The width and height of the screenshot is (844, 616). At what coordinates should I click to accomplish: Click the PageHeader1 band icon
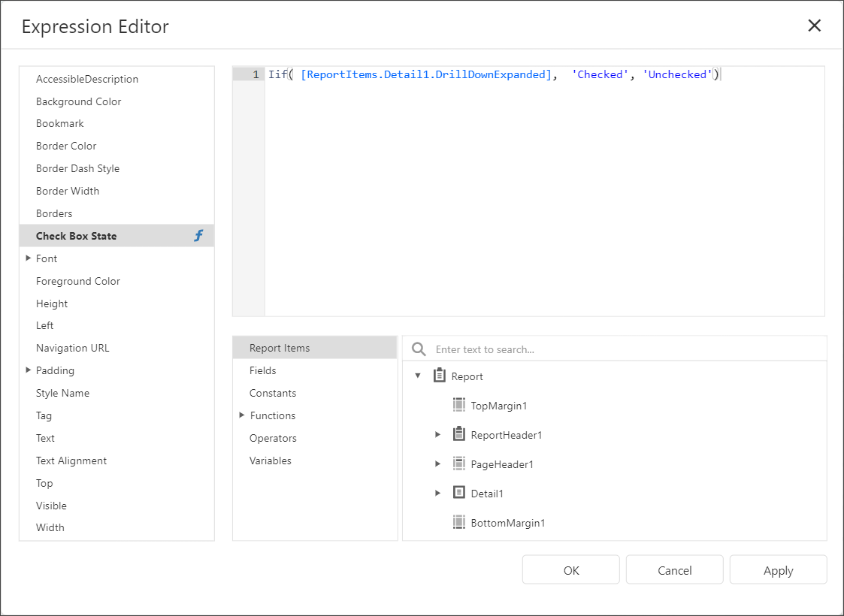pos(459,464)
